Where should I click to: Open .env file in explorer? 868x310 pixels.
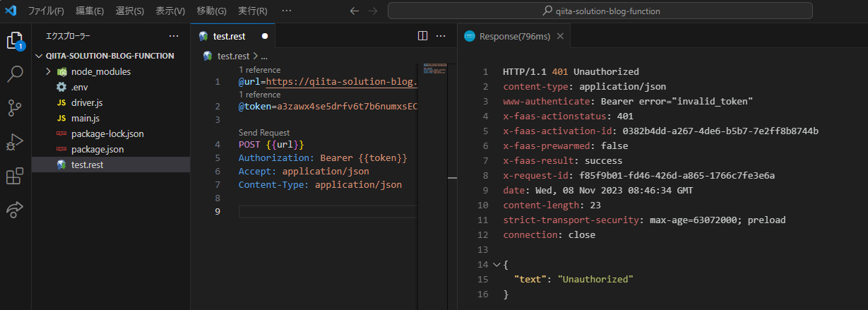point(111,87)
